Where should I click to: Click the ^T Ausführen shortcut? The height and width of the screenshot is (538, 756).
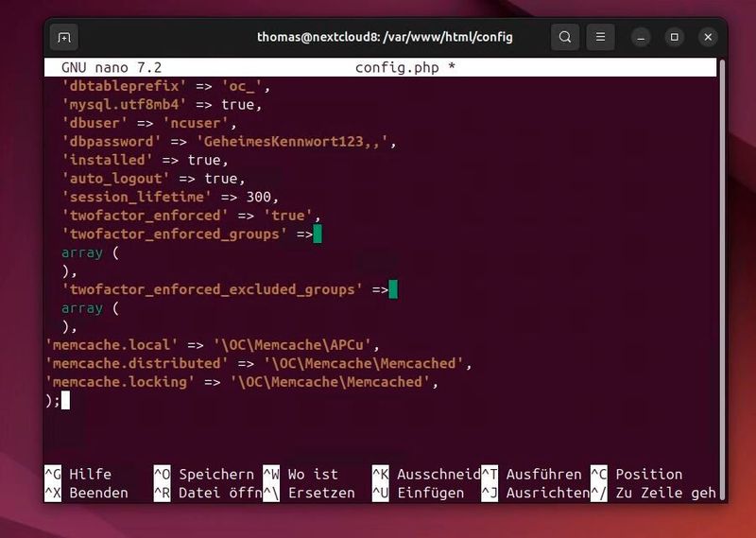pyautogui.click(x=531, y=475)
